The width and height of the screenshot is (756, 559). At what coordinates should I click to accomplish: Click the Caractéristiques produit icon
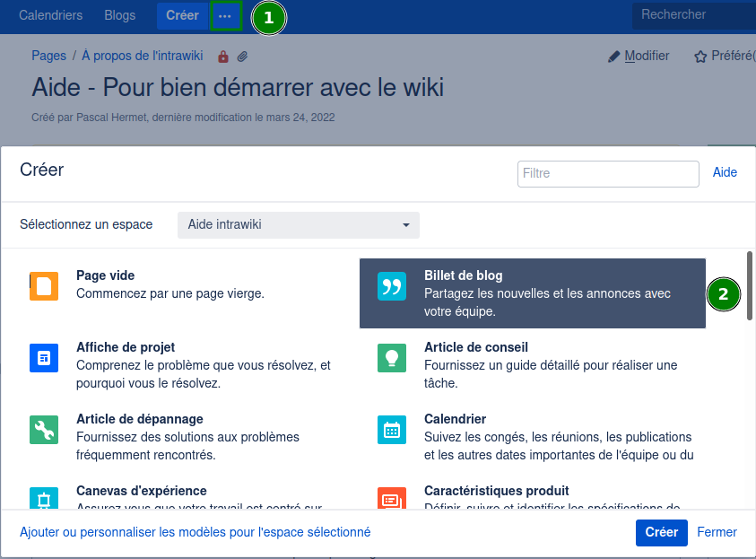point(392,498)
